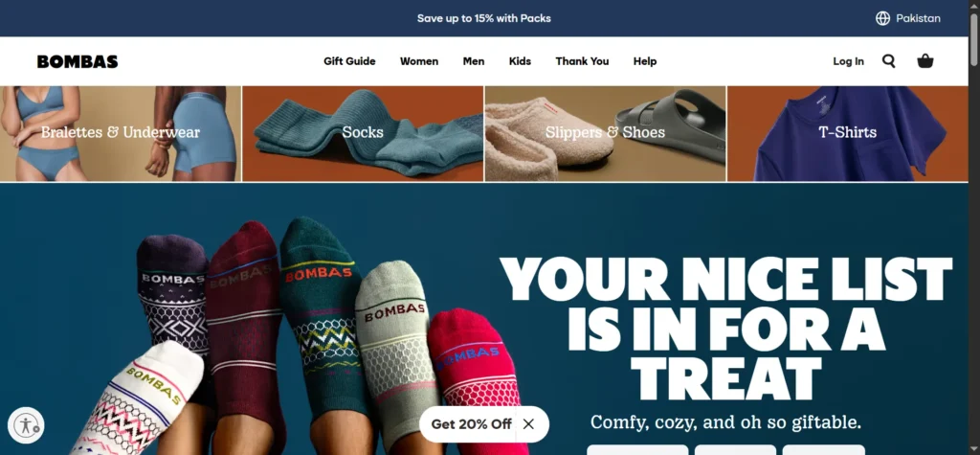Open the T-Shirts category tile
Screen dimensions: 980x455
pos(849,133)
